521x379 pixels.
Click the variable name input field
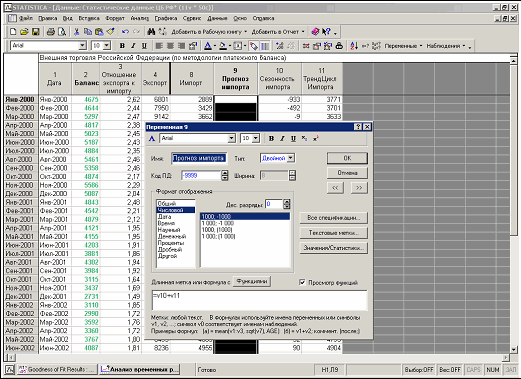click(199, 158)
